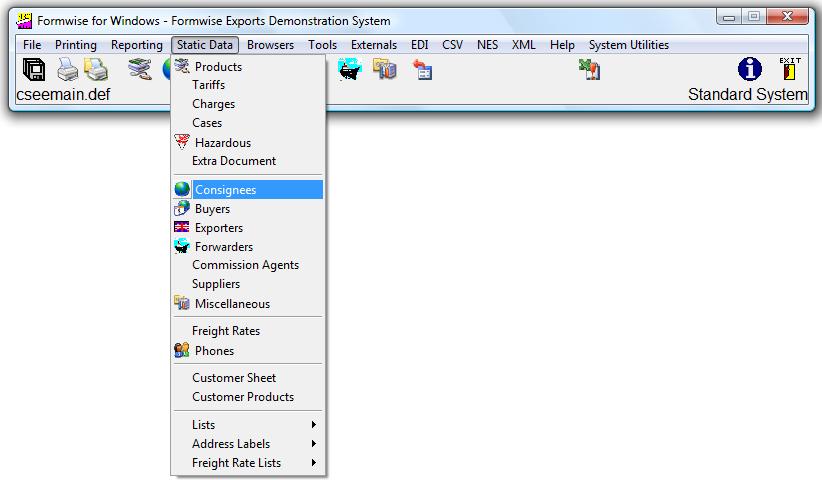The width and height of the screenshot is (822, 480).
Task: Click the red-arrow document toolbar icon
Action: click(423, 70)
